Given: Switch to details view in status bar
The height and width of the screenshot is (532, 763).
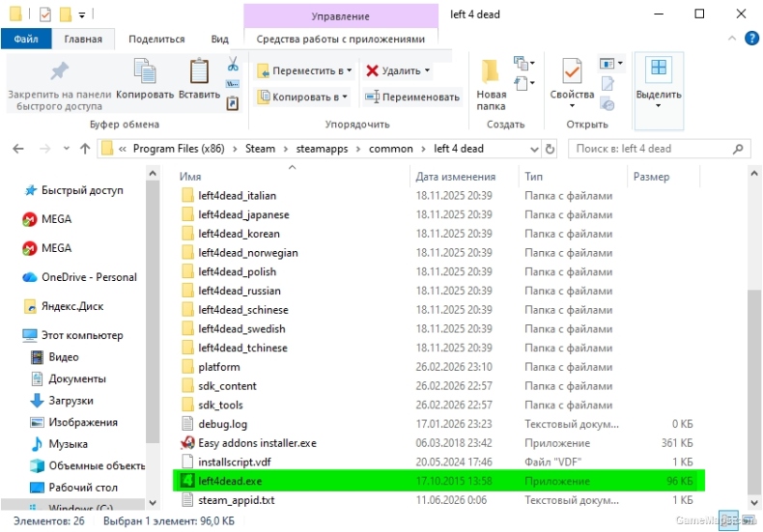Looking at the screenshot, I should (729, 519).
